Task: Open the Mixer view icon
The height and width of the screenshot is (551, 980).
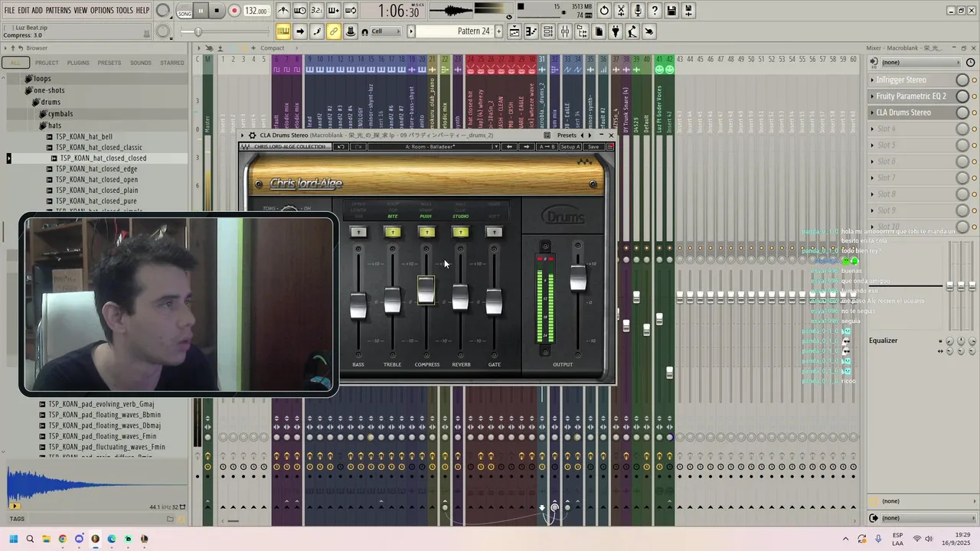Action: click(x=565, y=31)
